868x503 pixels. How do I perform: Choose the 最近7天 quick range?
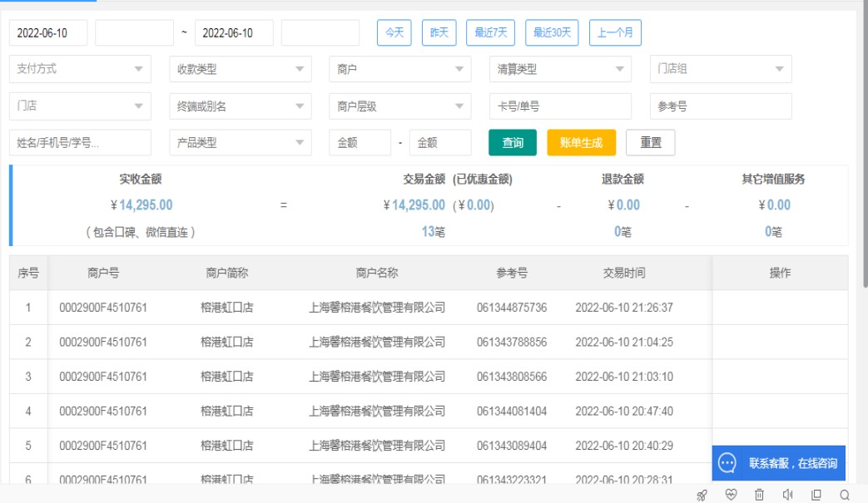pos(490,32)
